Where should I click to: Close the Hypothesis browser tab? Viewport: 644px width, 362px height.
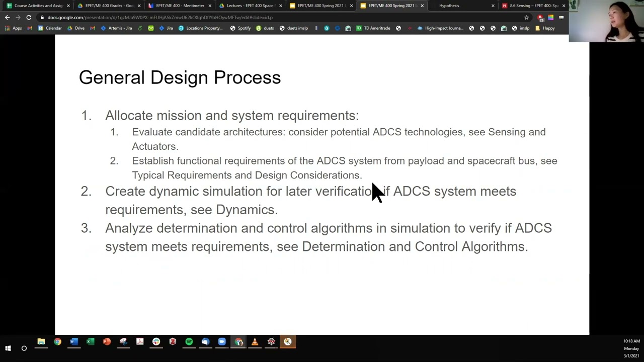click(x=493, y=6)
